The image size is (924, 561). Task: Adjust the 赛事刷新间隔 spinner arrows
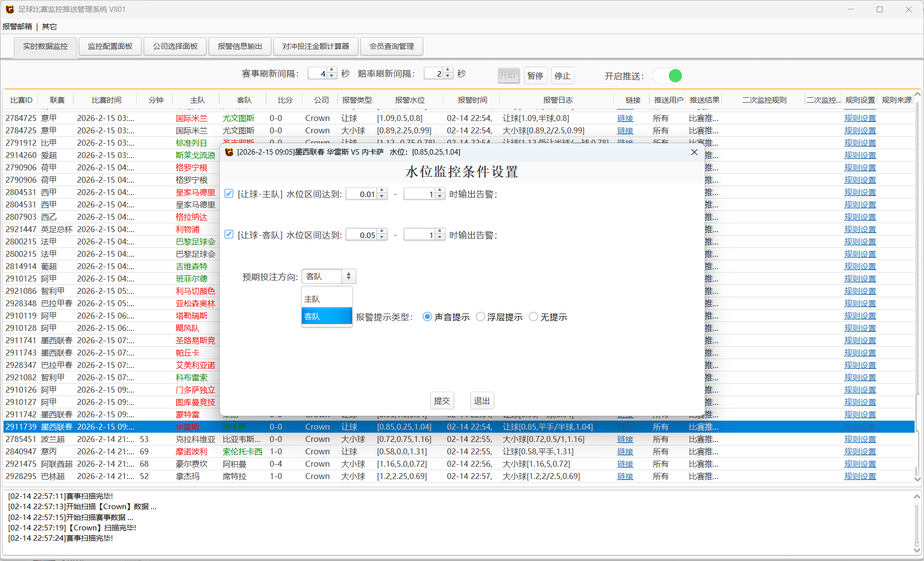tap(332, 74)
